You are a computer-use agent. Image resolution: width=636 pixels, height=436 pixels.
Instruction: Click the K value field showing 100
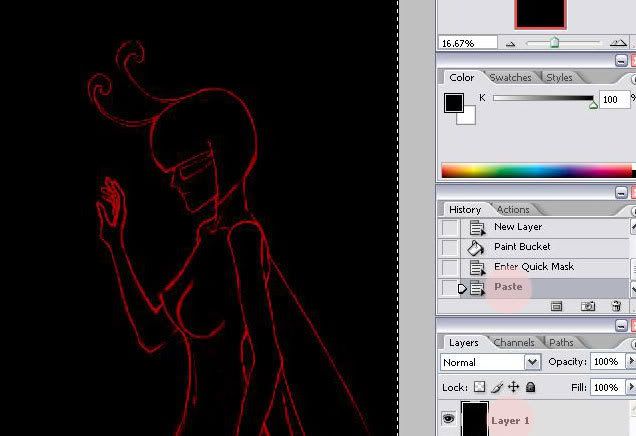[x=613, y=99]
